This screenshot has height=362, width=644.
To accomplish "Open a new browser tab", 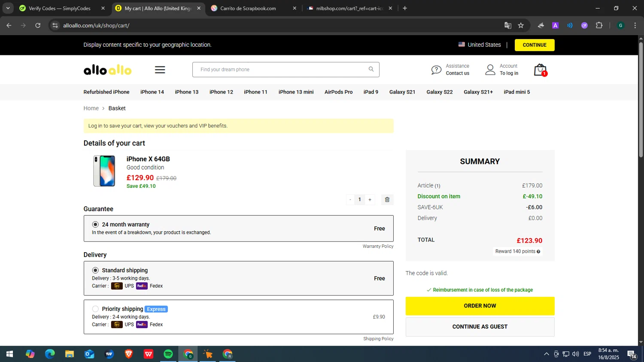I will (405, 8).
